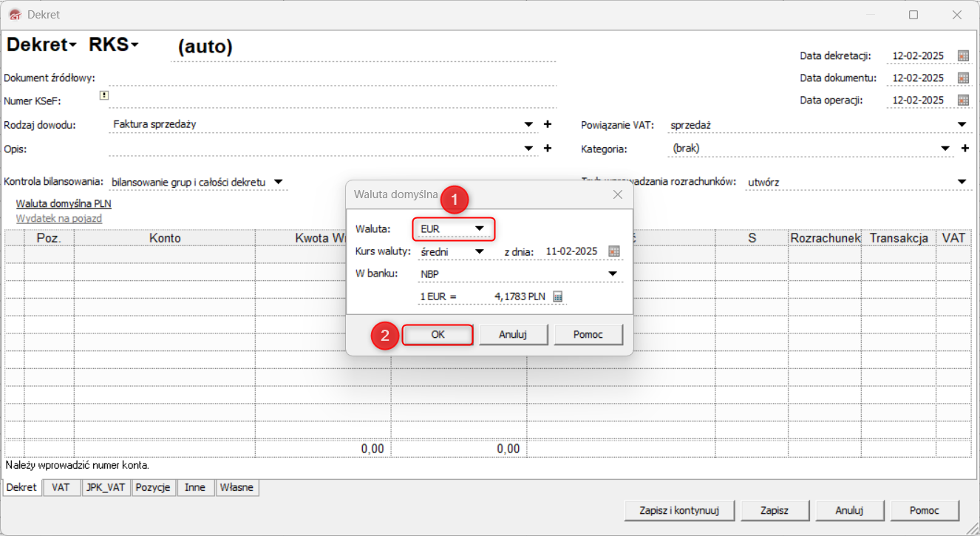Click the VAT column header in the table
980x536 pixels.
point(953,238)
